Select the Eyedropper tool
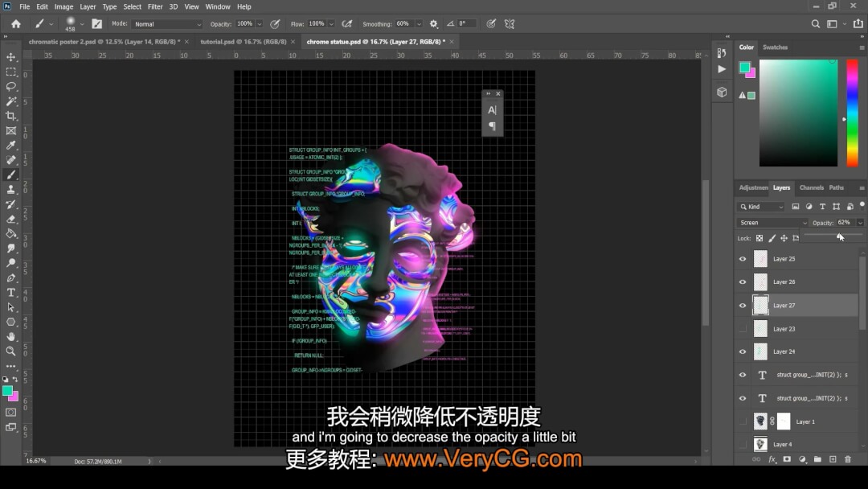This screenshot has height=489, width=868. (x=10, y=145)
